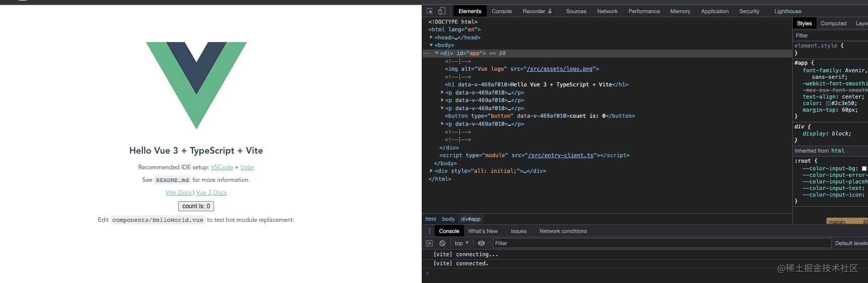Select the h1 Hello Vue 3 DOM row

pyautogui.click(x=536, y=84)
